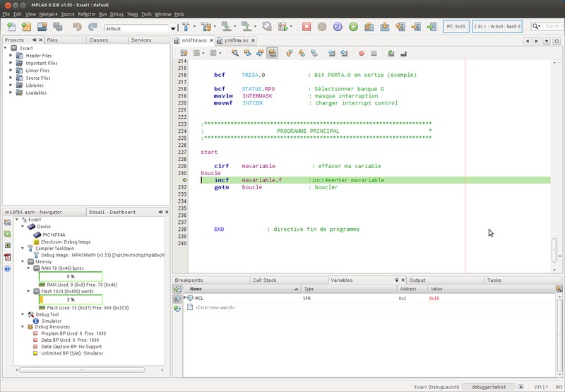Open the Debug menu
Screen dimensions: 565x392
coord(117,14)
